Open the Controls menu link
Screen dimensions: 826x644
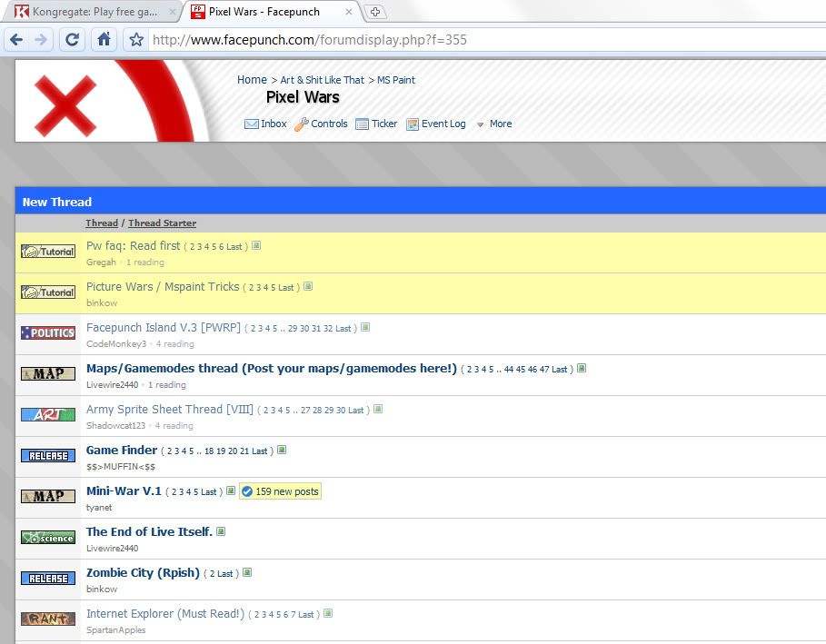click(329, 124)
